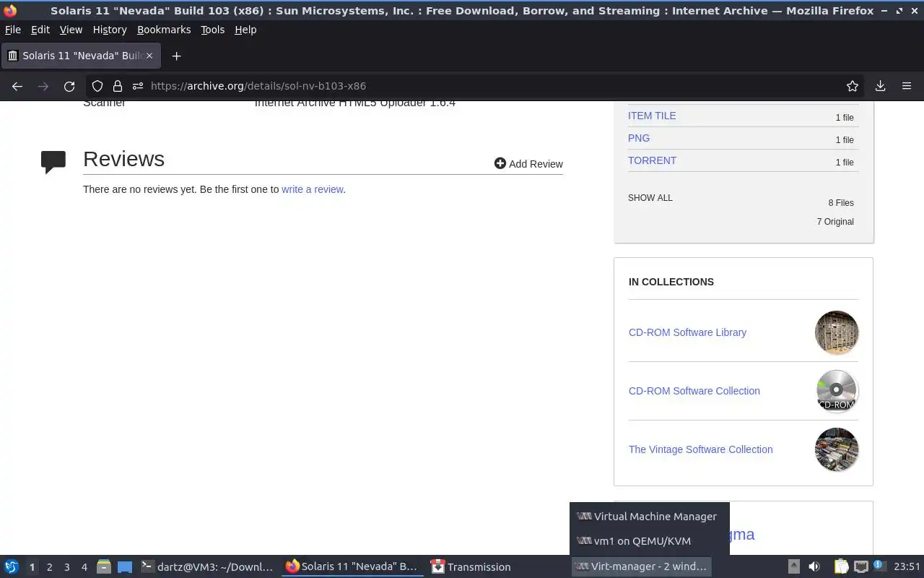Open CD-ROM Software Collection link
The width and height of the screenshot is (924, 578).
point(694,391)
